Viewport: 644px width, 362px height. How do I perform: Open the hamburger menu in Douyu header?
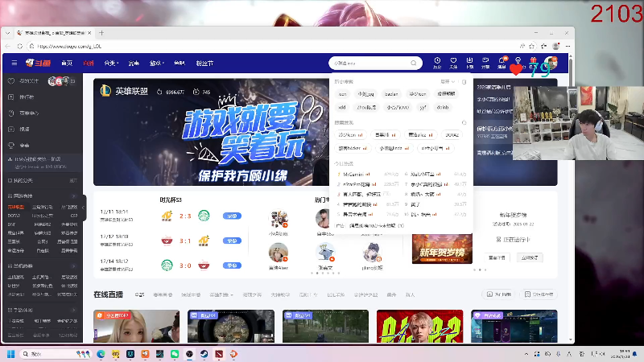14,64
